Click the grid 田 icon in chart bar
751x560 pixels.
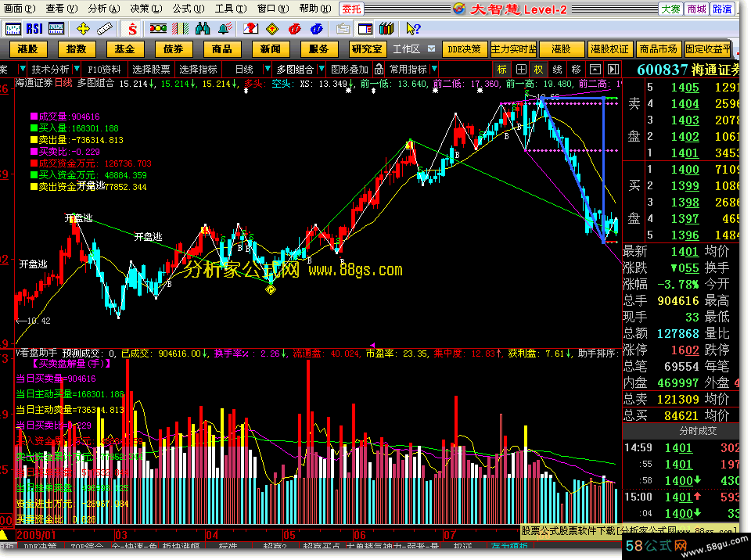(x=521, y=70)
